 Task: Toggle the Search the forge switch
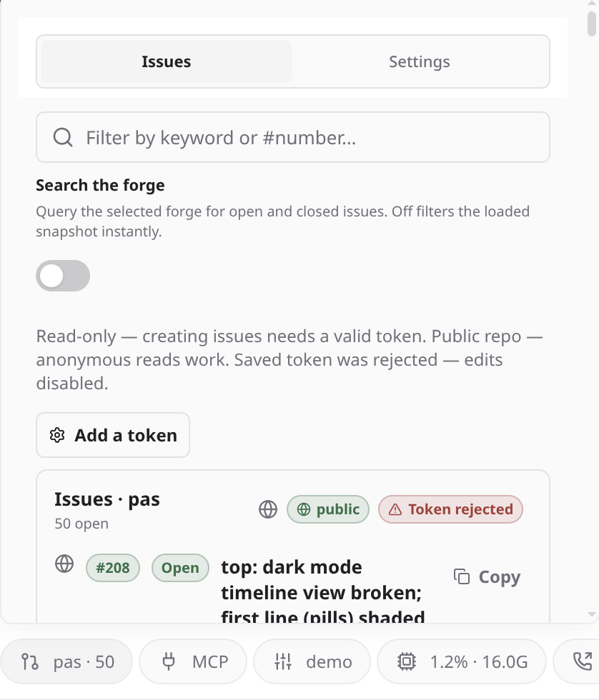coord(63,276)
